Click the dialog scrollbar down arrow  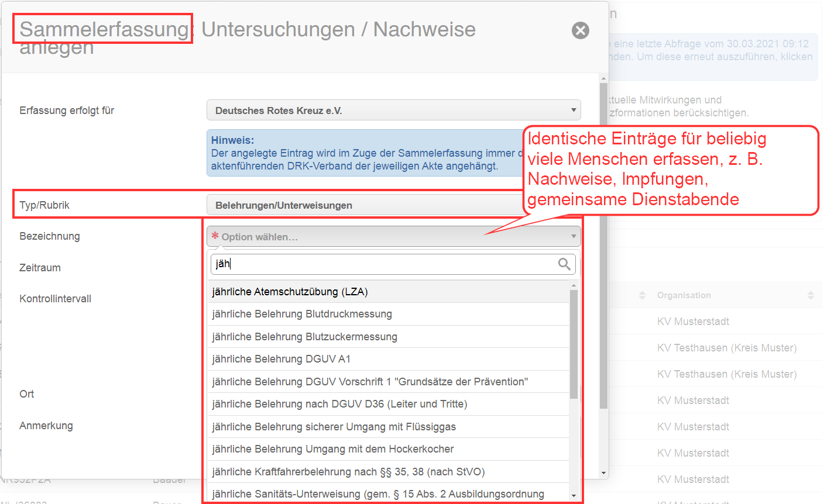click(603, 473)
